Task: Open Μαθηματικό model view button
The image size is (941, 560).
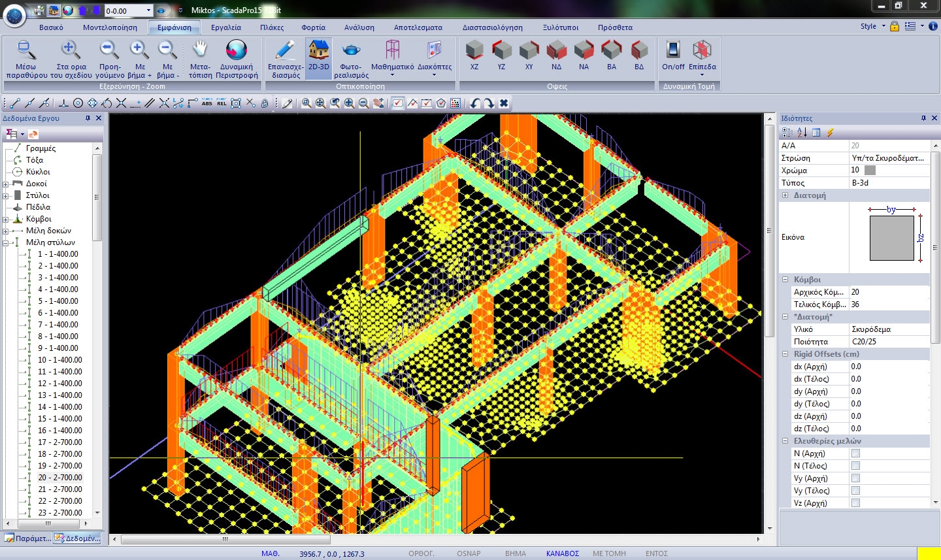Action: pyautogui.click(x=393, y=58)
